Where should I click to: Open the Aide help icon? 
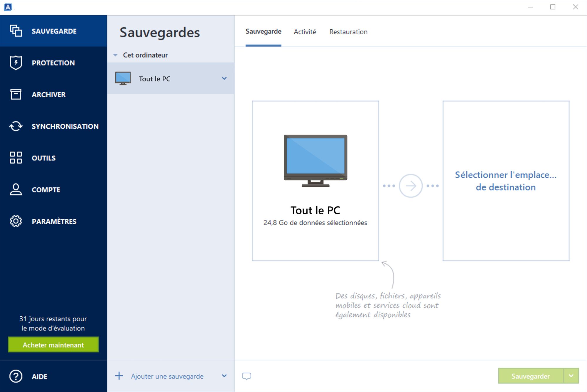click(x=16, y=376)
